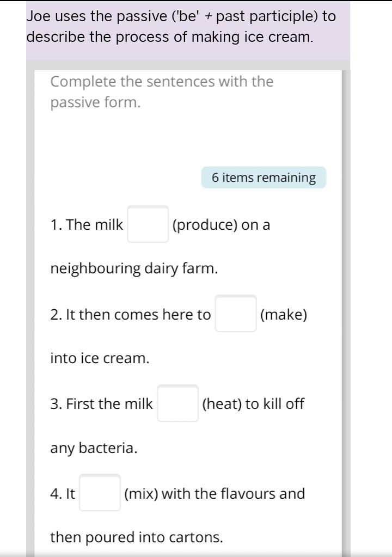Click the '(heat)' verb hint
This screenshot has width=392, height=557.
[x=222, y=404]
